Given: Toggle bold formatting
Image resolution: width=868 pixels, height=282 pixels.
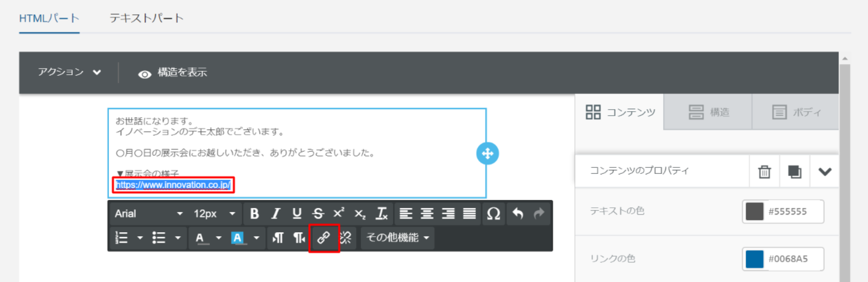Looking at the screenshot, I should click(x=254, y=214).
